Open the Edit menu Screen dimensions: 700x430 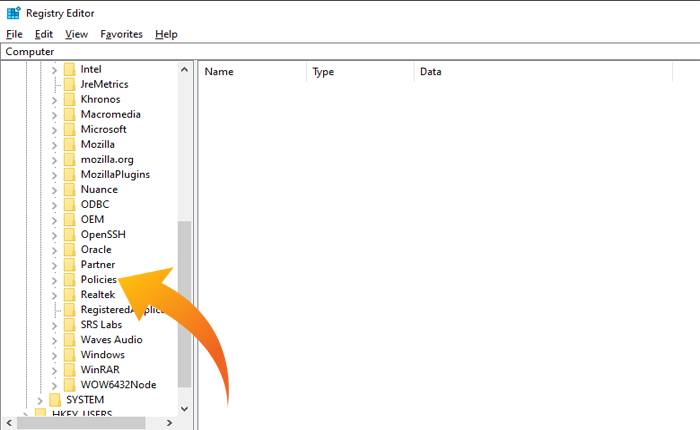coord(44,34)
